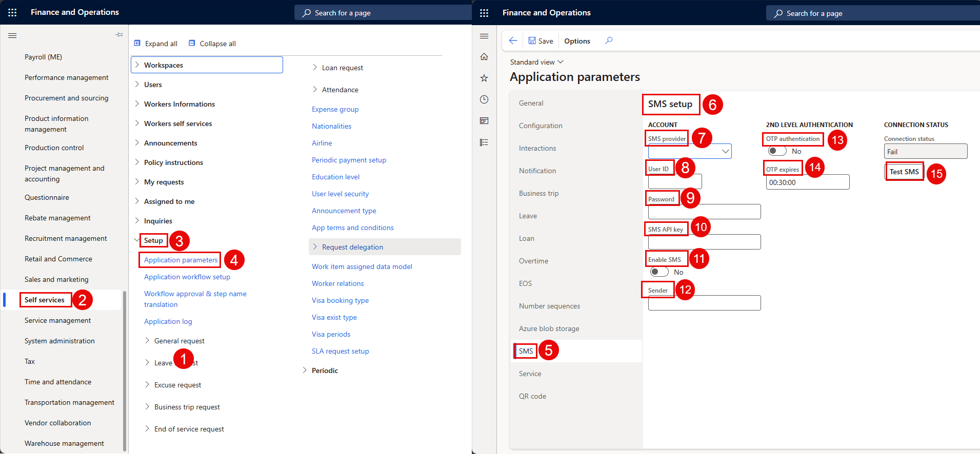Expand the Announcements node

pos(137,143)
